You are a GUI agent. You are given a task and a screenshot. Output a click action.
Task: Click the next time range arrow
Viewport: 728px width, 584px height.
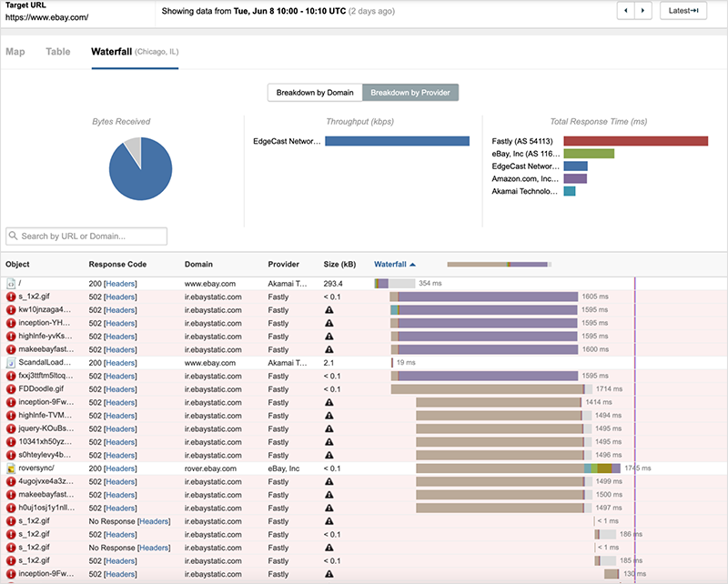click(642, 11)
